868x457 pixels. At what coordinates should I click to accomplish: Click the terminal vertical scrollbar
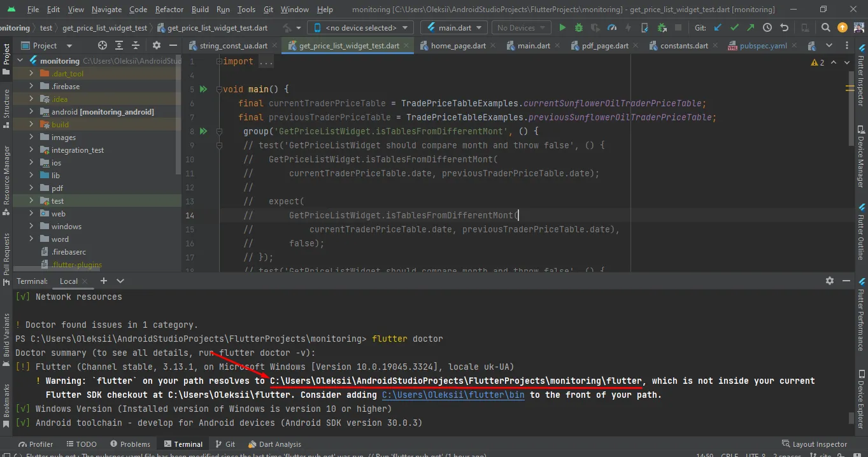click(x=851, y=418)
